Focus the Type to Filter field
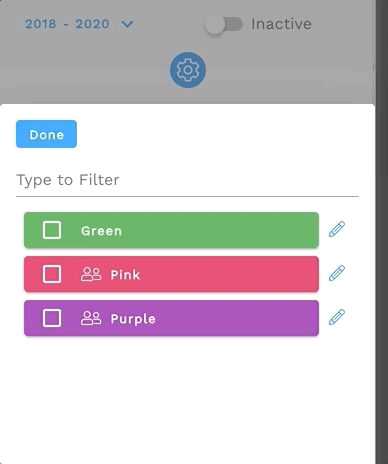 pos(187,180)
